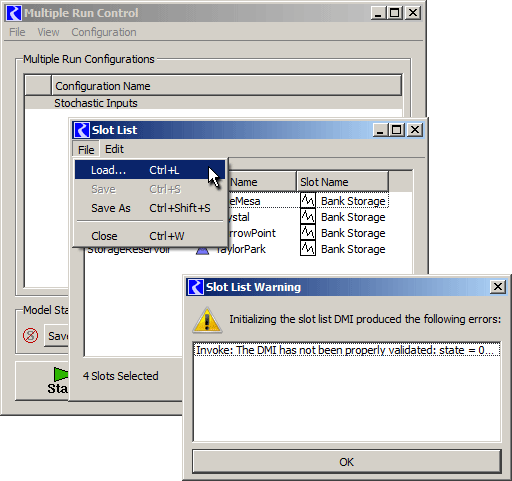
Task: Select the Stochastic Inputs configuration row
Action: tap(213, 103)
